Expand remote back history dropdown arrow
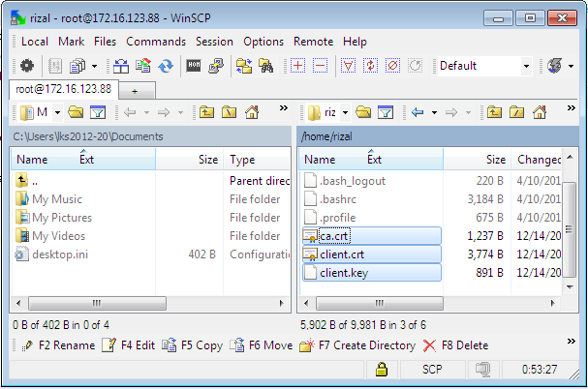The height and width of the screenshot is (389, 588). (x=434, y=112)
